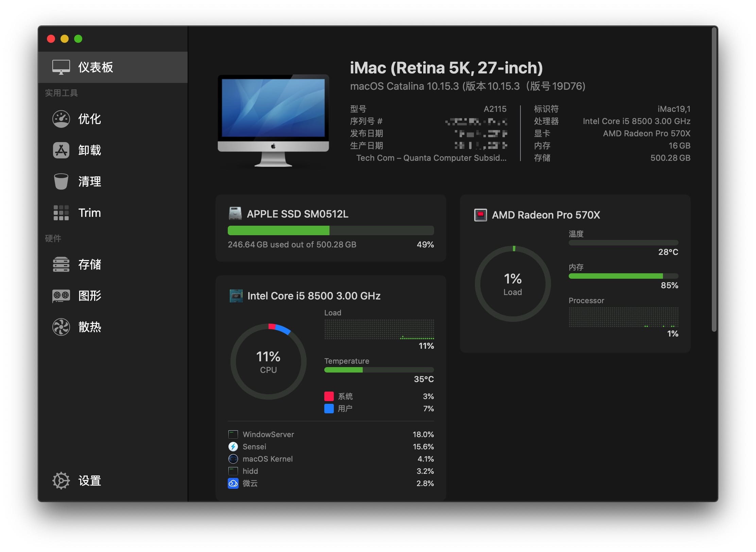This screenshot has width=756, height=552.
Task: Click the red 系统 color swatch
Action: pos(329,396)
